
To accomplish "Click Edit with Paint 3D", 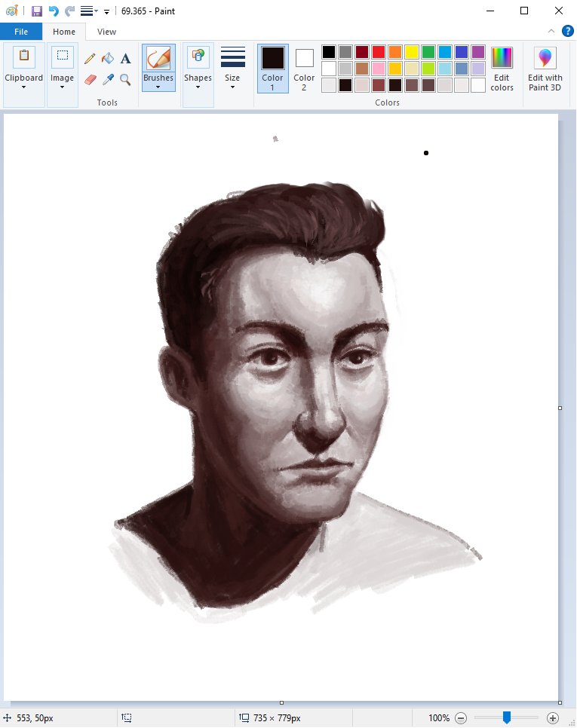I will click(545, 68).
